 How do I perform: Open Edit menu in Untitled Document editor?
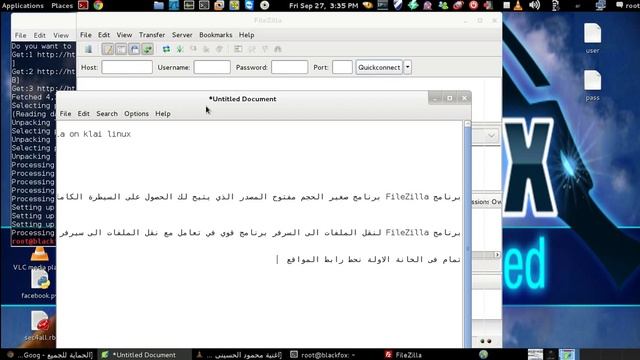(x=83, y=114)
